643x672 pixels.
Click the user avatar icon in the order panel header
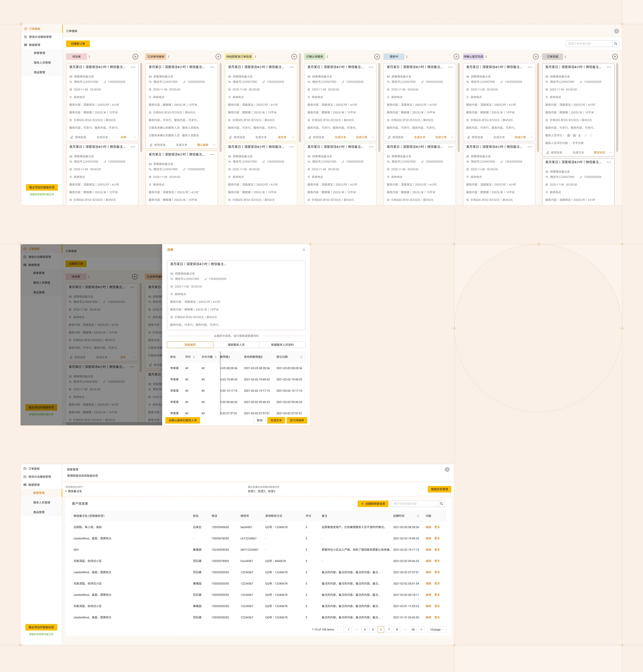pos(616,31)
